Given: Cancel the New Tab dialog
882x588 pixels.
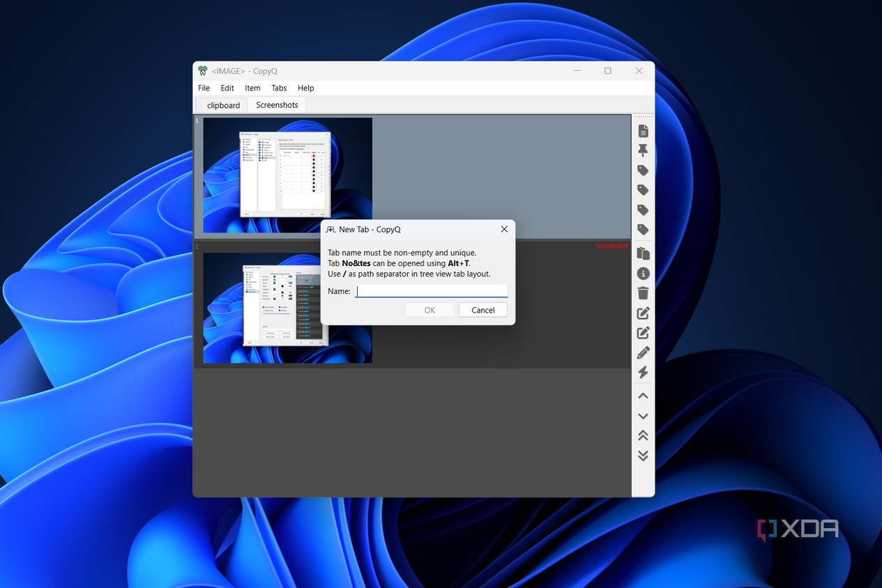Looking at the screenshot, I should 482,310.
